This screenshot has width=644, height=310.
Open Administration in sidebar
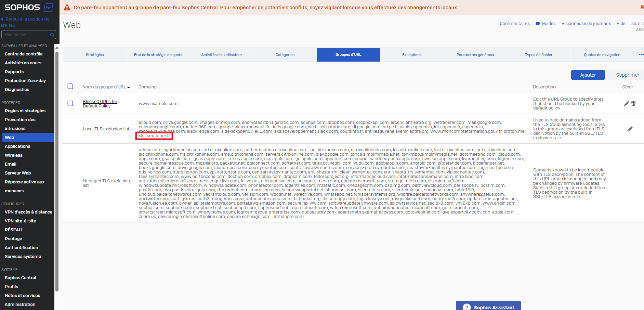[20, 305]
